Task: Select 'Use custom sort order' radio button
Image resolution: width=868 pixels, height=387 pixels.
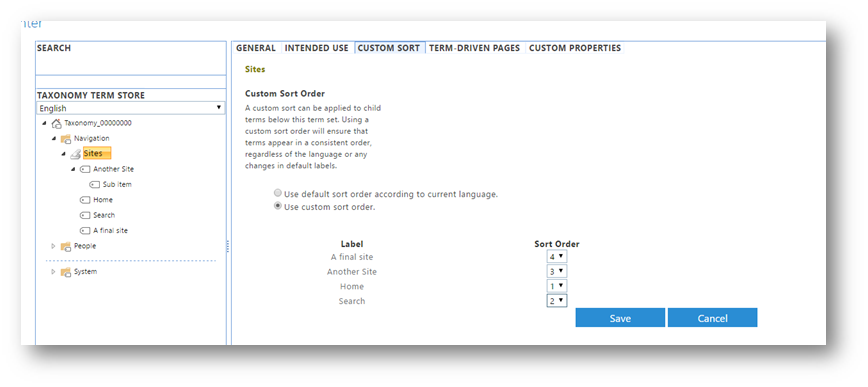Action: tap(278, 207)
